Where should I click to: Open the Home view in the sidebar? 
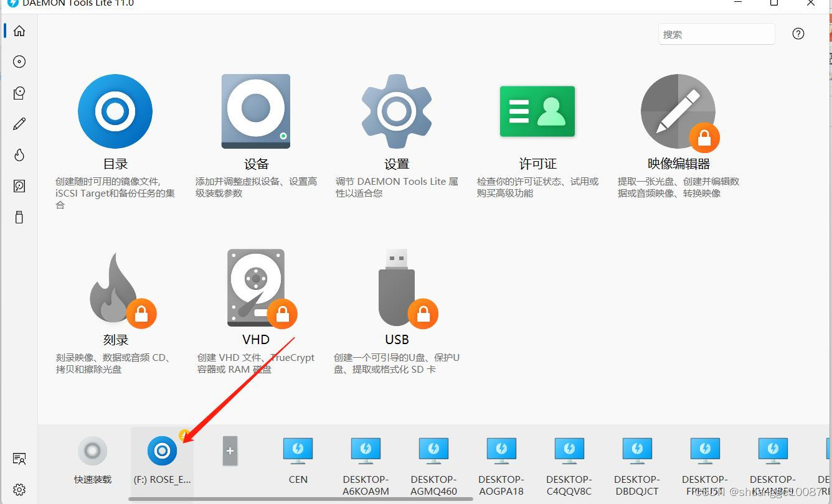point(19,30)
